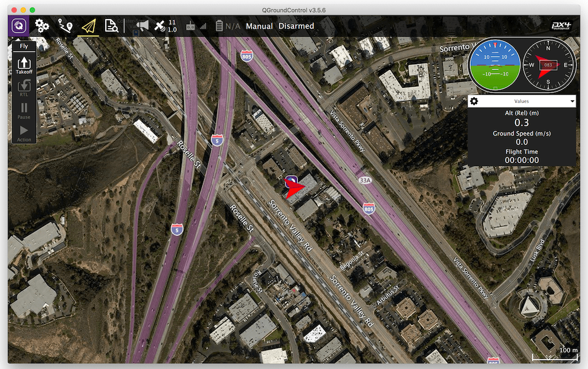Open the Manual flight mode selector
This screenshot has height=369, width=588.
259,26
